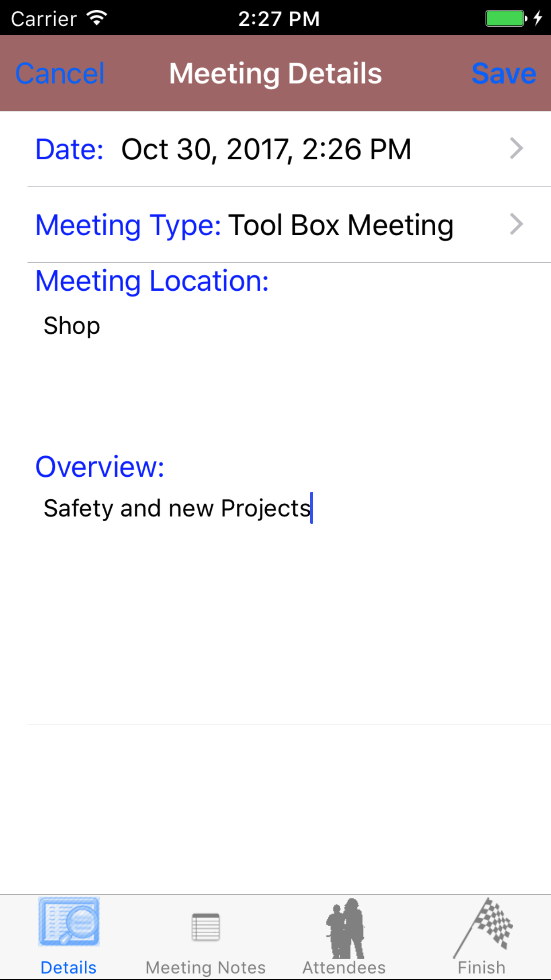This screenshot has height=980, width=551.
Task: Tap the Wi-Fi status icon
Action: (97, 18)
